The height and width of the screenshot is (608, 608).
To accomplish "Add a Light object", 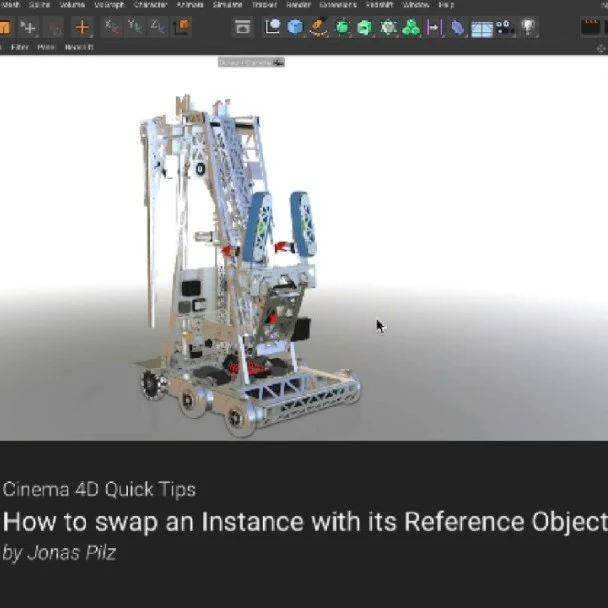I will [528, 27].
